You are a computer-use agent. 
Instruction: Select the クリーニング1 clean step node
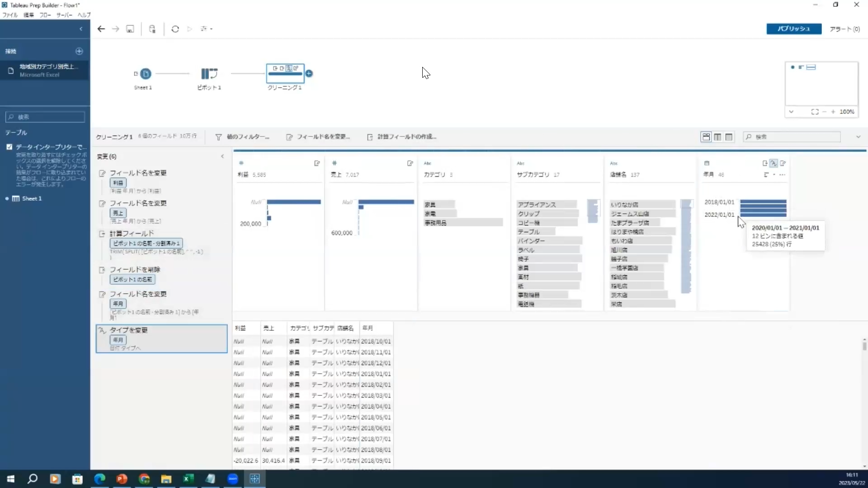(x=285, y=73)
